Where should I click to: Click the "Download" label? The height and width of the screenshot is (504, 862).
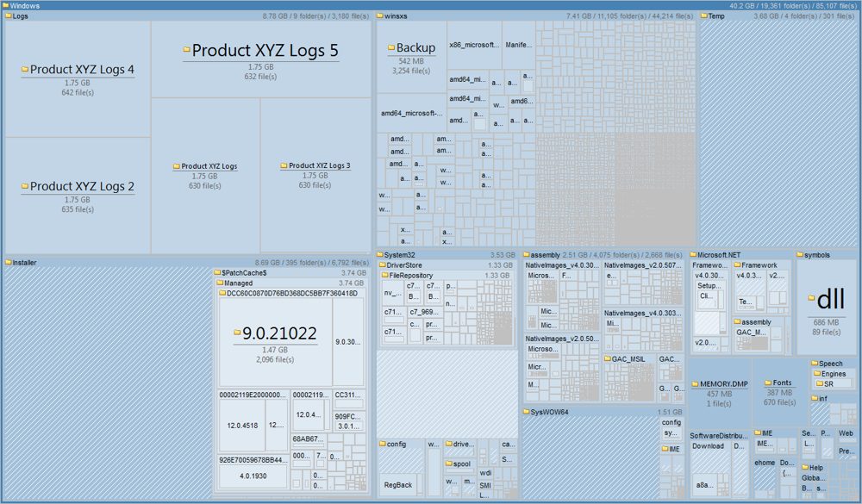tap(708, 445)
